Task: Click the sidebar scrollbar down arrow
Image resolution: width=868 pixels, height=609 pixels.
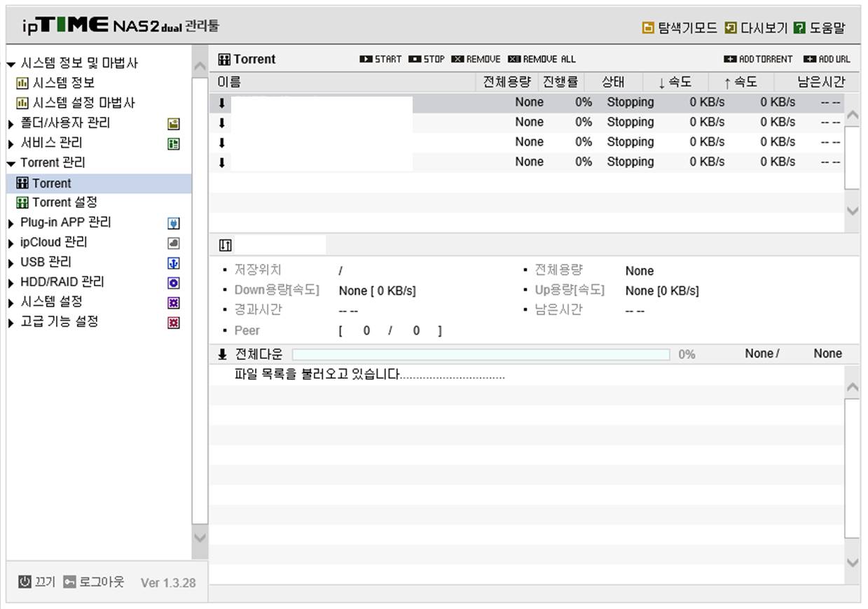Action: coord(200,538)
